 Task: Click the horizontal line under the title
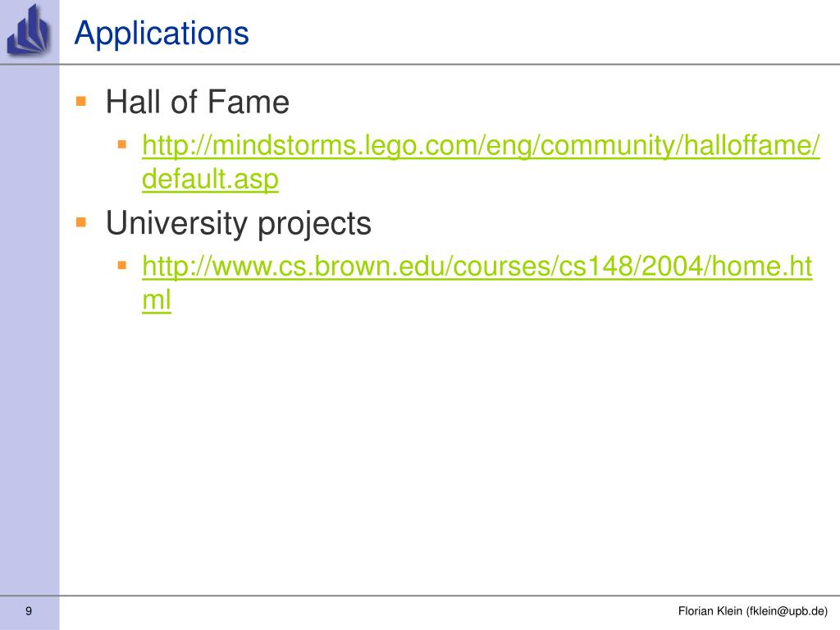420,64
